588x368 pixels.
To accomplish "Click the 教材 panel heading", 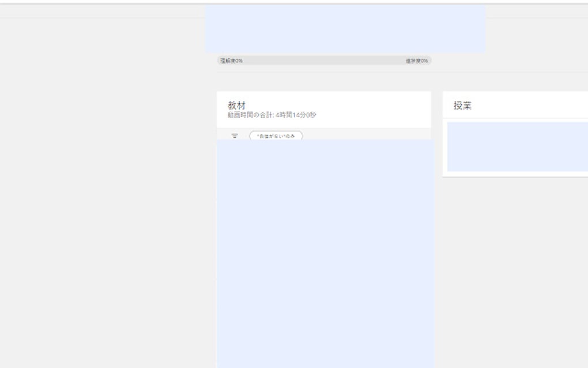I will (x=236, y=105).
